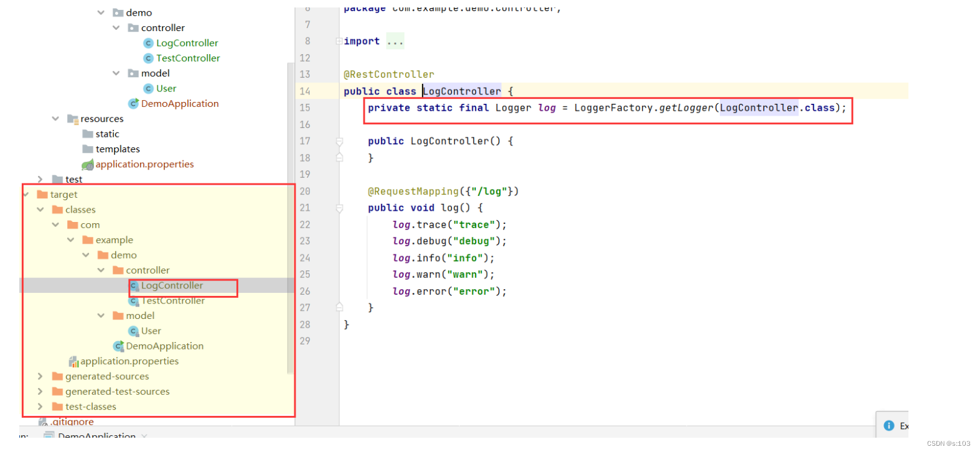Collapse the resources folder
980x452 pixels.
click(x=55, y=118)
